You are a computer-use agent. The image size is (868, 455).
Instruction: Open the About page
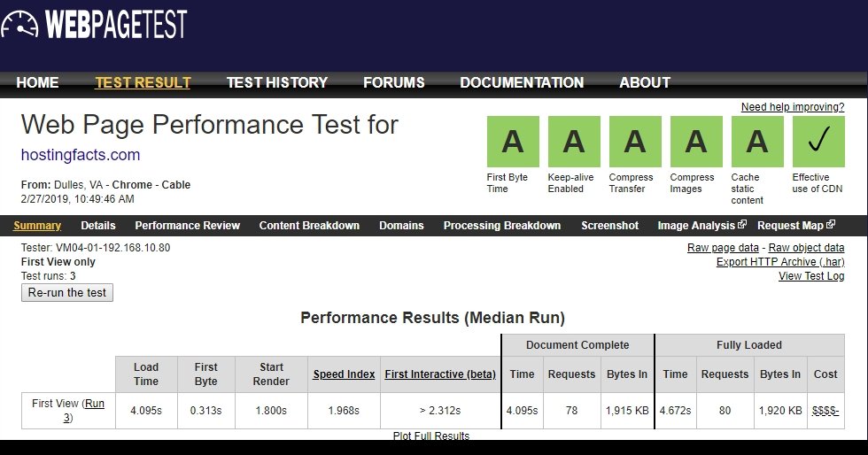(x=645, y=82)
